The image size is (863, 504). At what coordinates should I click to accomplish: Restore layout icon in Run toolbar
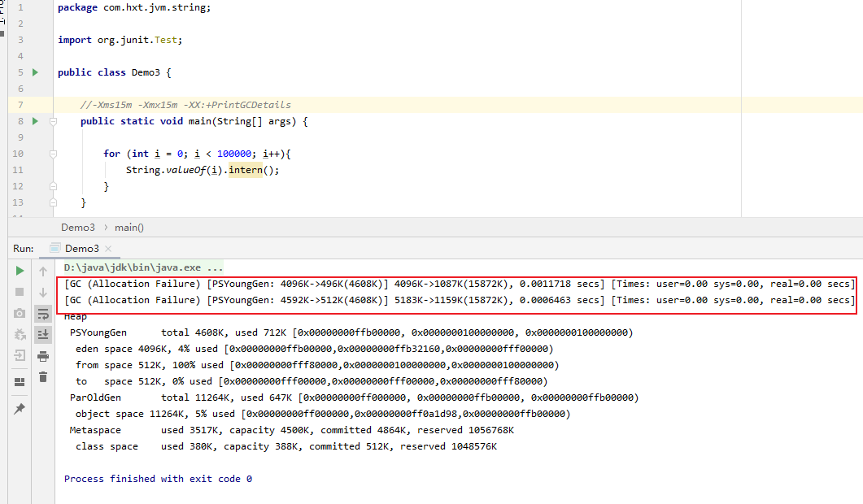point(20,382)
